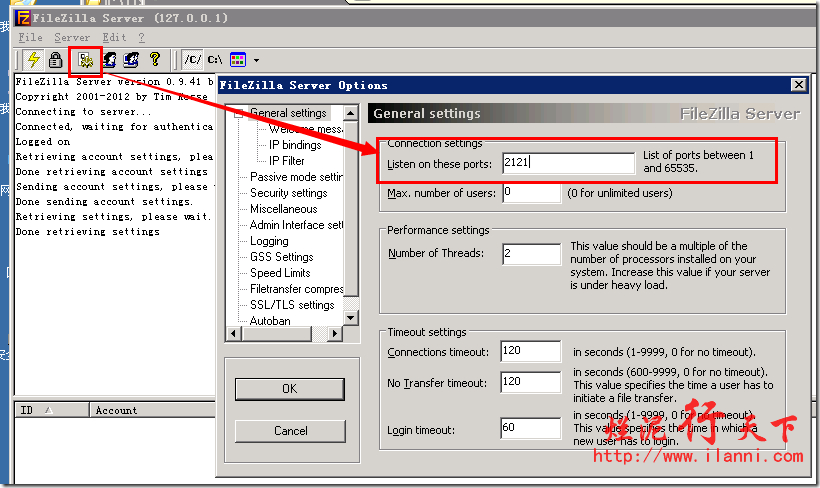Select Welcome message tree item
The image size is (820, 488).
click(306, 129)
